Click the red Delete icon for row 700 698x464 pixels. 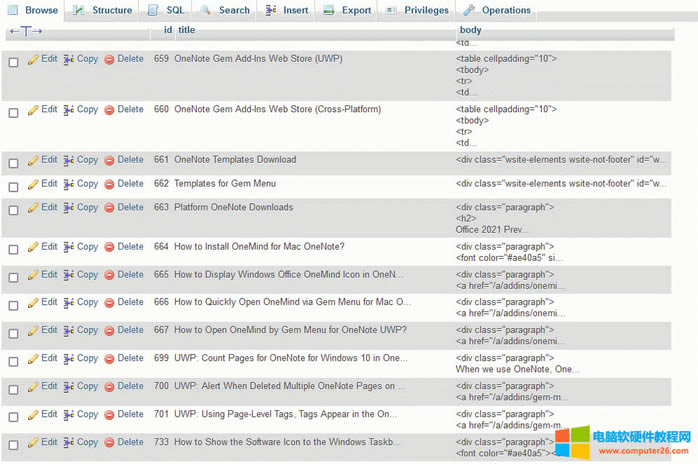[x=109, y=387]
